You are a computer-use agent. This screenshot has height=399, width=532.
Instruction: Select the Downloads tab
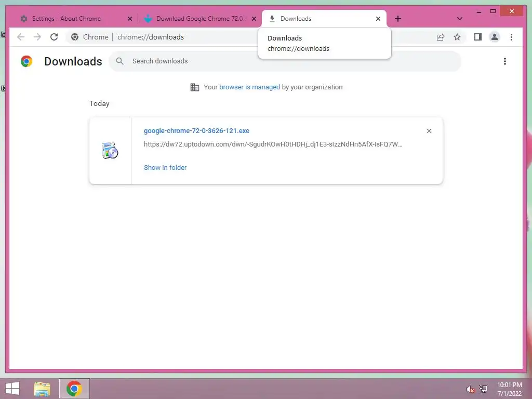click(324, 19)
